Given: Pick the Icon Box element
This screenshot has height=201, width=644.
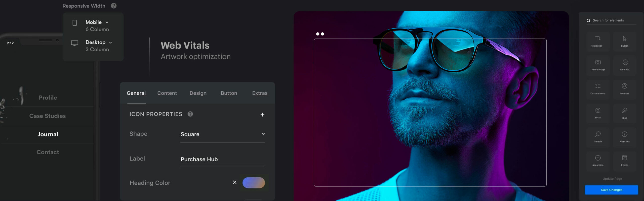Looking at the screenshot, I should (x=625, y=65).
